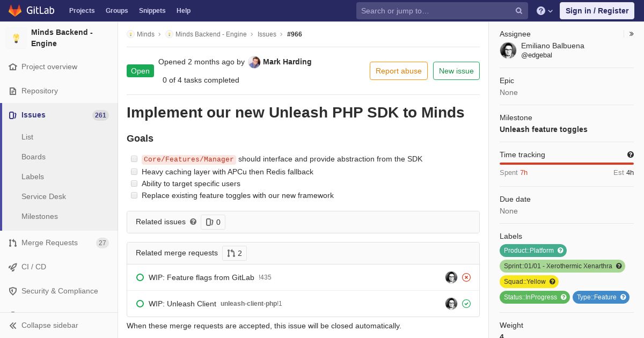Click help icon on Type::Feature label
The height and width of the screenshot is (338, 644).
coord(623,297)
